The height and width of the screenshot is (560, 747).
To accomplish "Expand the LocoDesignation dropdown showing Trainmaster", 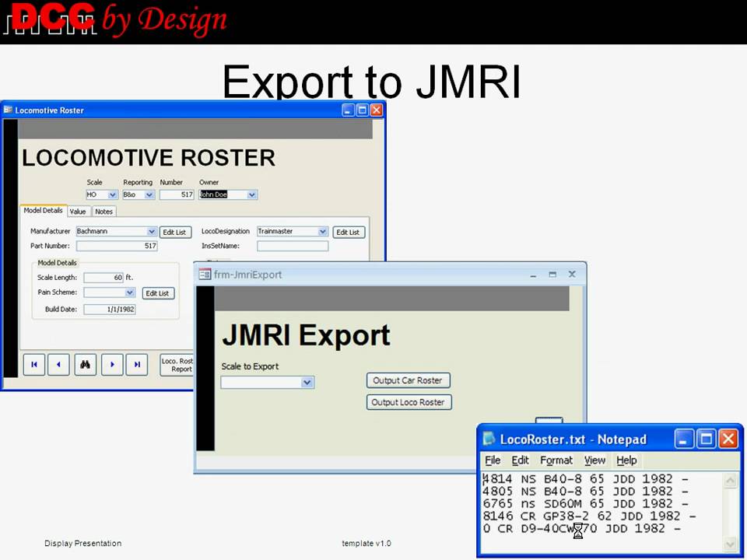I will (x=322, y=232).
